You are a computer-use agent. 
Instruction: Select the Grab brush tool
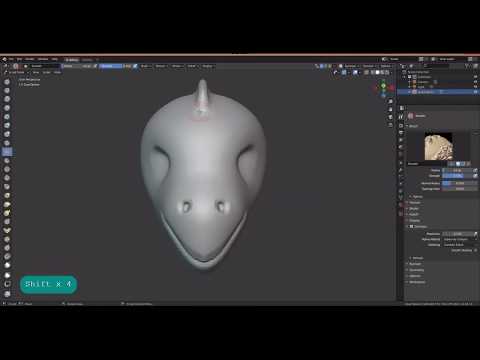tap(7, 213)
